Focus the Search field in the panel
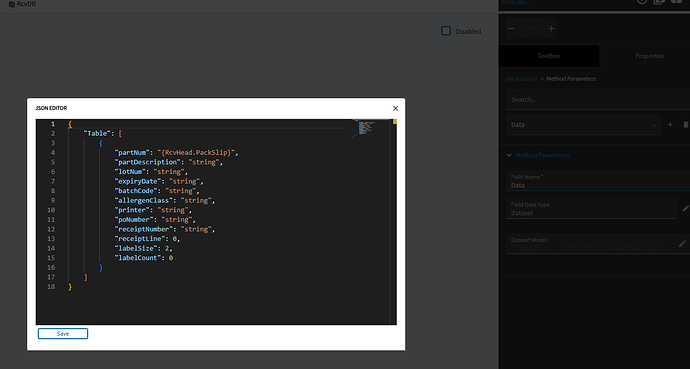This screenshot has height=369, width=690. (598, 100)
